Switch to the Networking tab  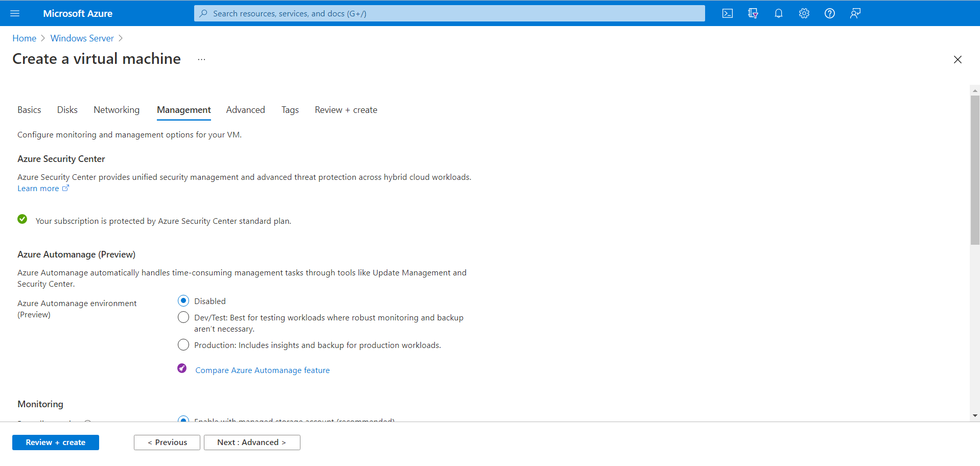click(x=116, y=110)
